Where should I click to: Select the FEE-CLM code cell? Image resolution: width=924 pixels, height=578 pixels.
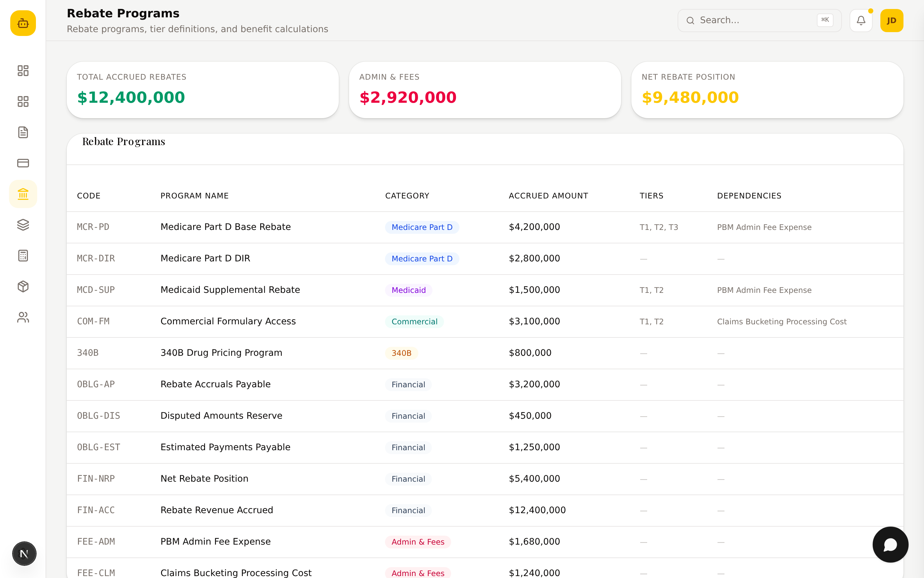point(96,573)
